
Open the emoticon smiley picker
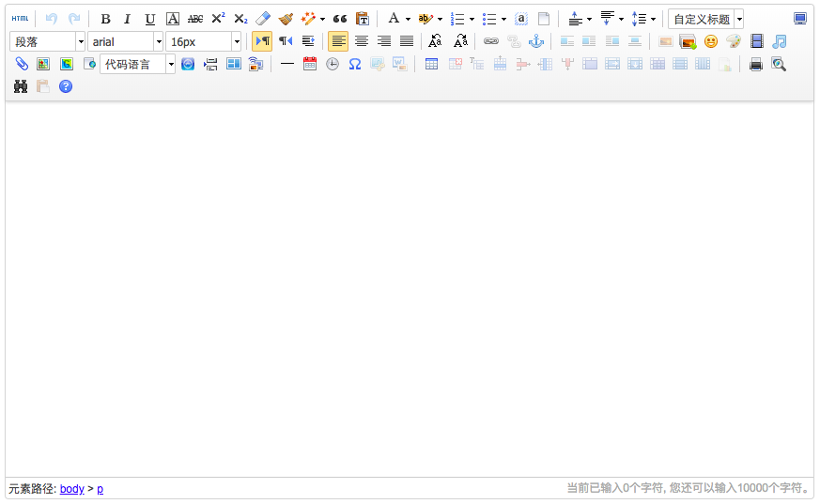pyautogui.click(x=711, y=41)
